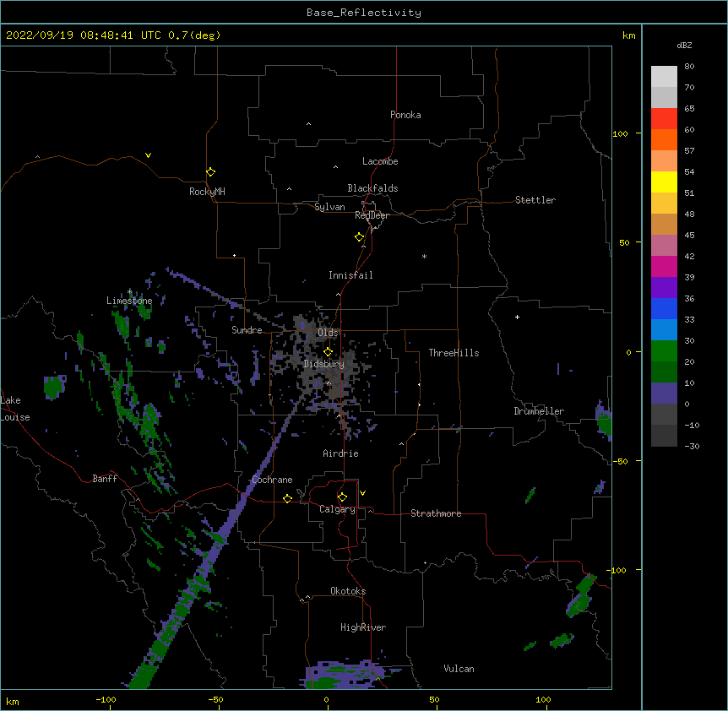
Task: Select the white caret marker west of Lacombe
Action: 335,167
